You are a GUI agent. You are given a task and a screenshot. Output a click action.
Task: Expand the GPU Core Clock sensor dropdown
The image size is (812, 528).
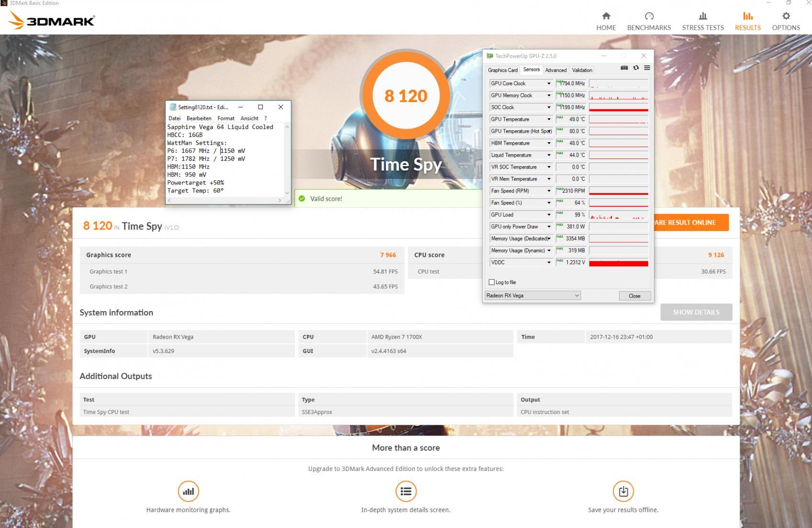(x=549, y=83)
